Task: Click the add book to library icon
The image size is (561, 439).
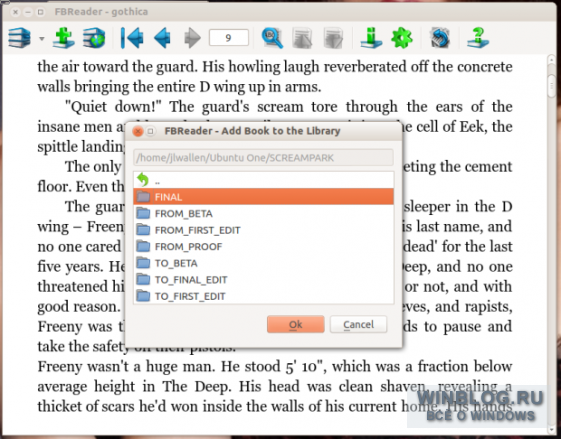Action: 64,37
